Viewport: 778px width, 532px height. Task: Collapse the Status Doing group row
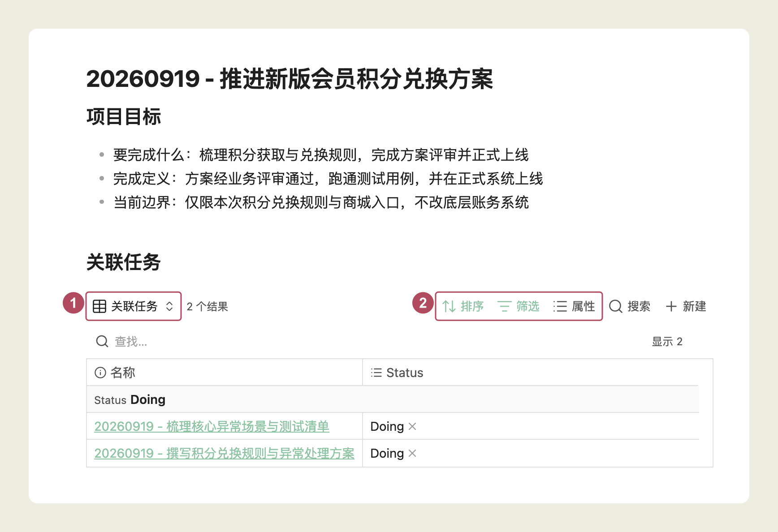(x=393, y=399)
